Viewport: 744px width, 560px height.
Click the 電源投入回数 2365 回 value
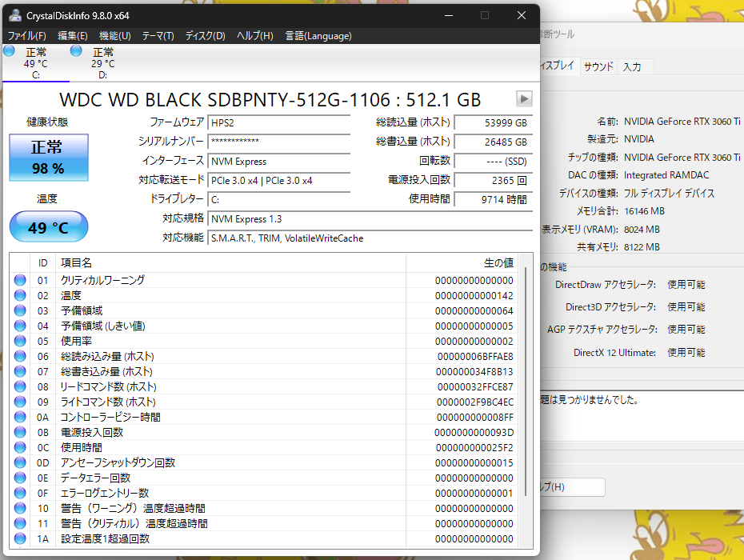494,180
